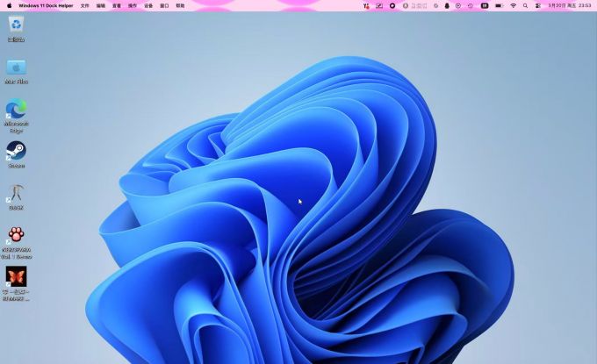
Task: Open the 窗口 menu
Action: pos(164,6)
